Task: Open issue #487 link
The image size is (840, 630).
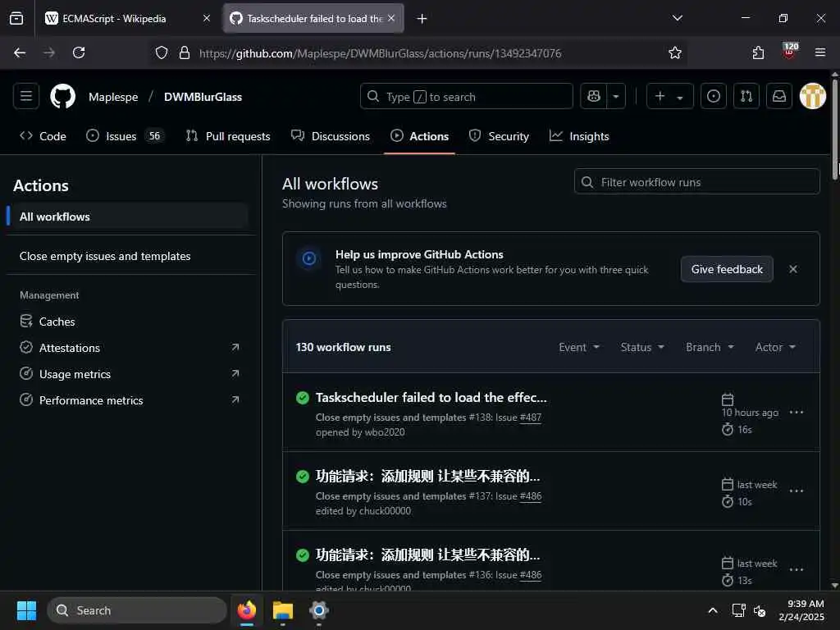Action: point(531,418)
